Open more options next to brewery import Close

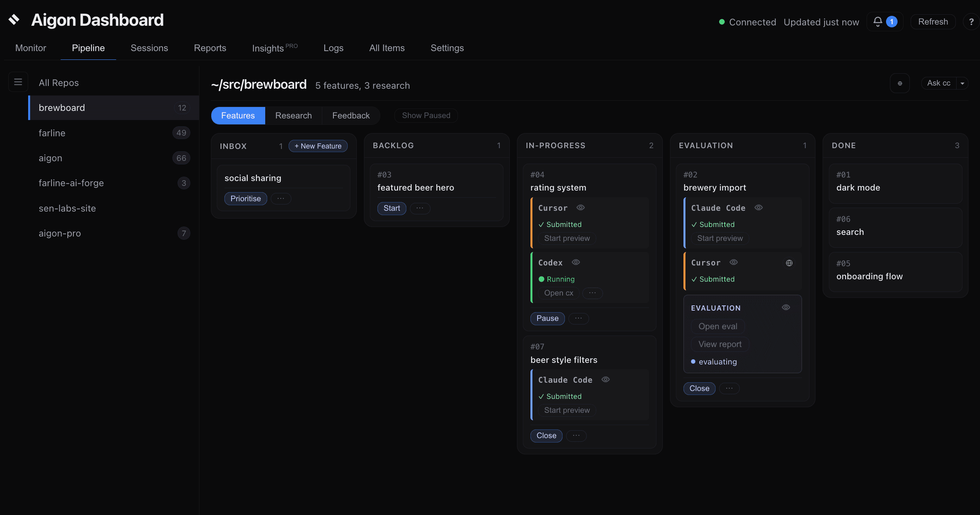point(729,389)
